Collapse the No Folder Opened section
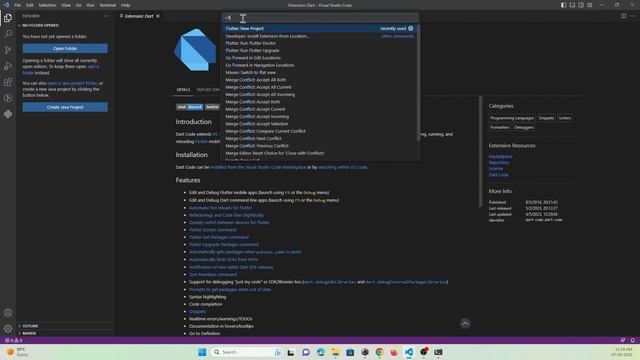640x360 pixels. pyautogui.click(x=41, y=25)
